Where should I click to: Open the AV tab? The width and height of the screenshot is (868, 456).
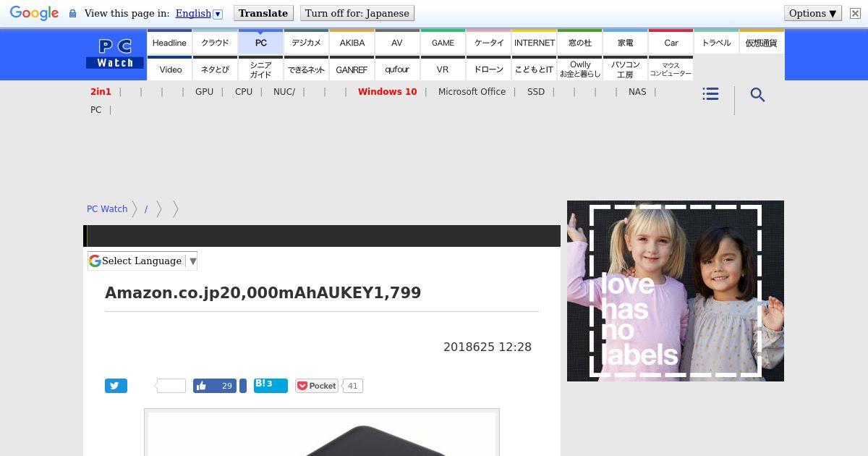397,42
